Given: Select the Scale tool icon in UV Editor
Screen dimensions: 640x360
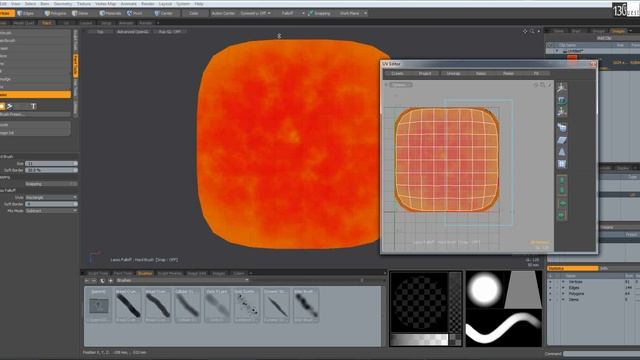Looking at the screenshot, I should 562,111.
